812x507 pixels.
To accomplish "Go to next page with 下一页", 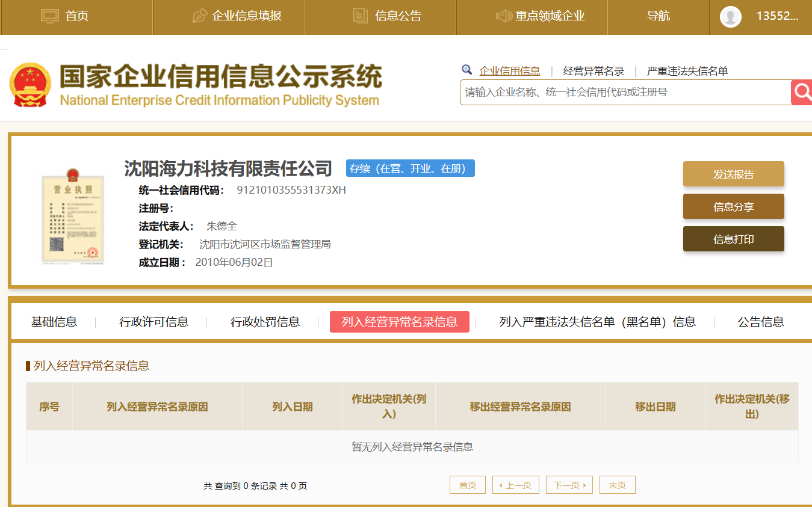I will point(569,485).
